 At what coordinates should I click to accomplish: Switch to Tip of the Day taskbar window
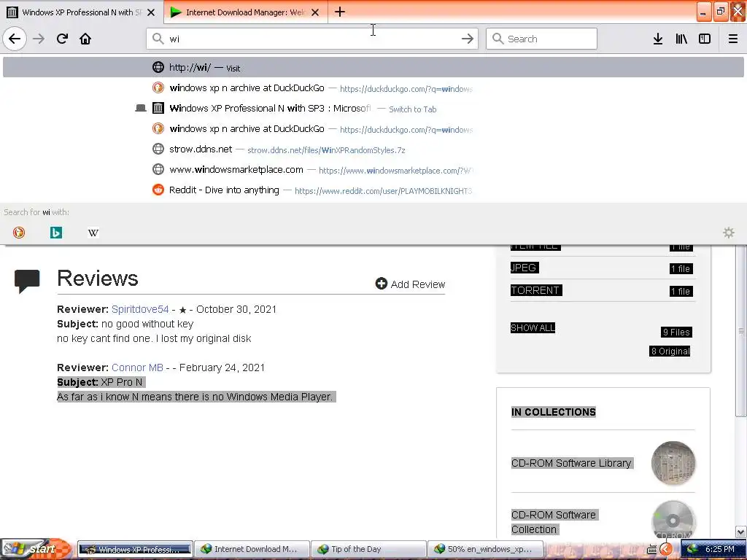click(368, 549)
